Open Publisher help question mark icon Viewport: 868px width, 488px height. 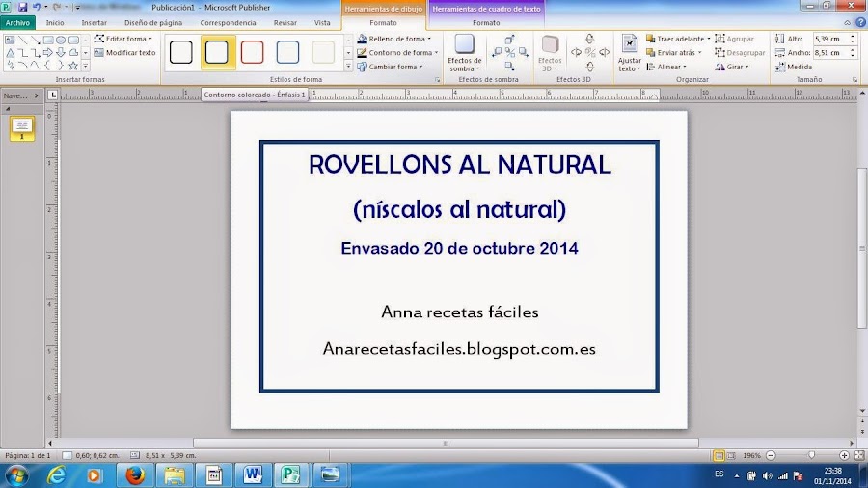click(x=860, y=23)
